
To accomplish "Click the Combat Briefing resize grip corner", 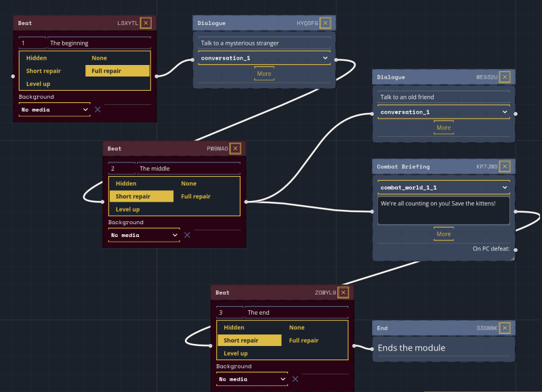I will point(513,258).
